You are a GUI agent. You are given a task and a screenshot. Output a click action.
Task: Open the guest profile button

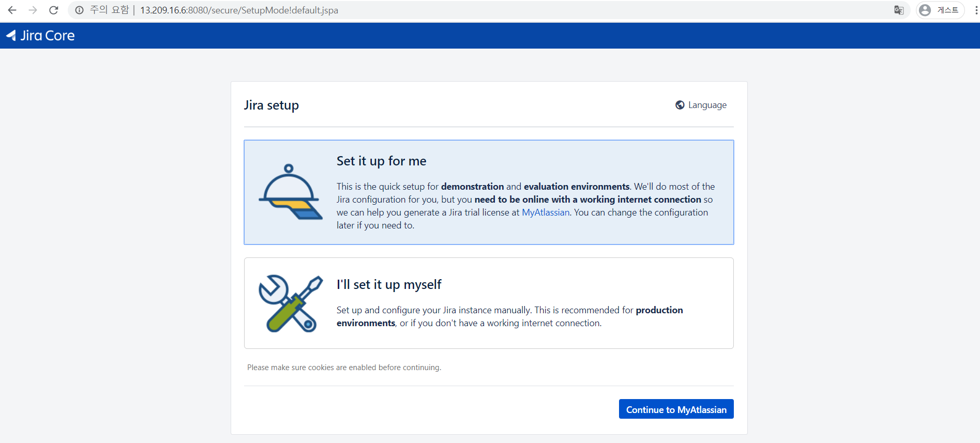coord(940,10)
